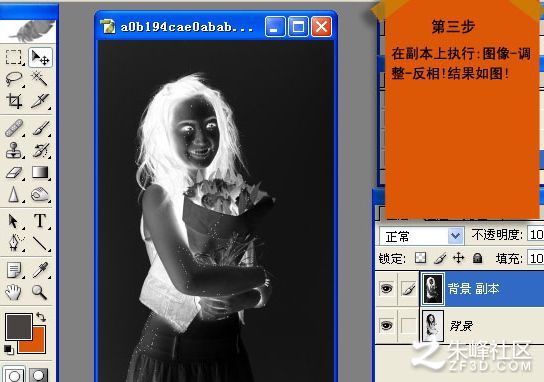Open the foreground dark gray color swatch

[x=19, y=326]
